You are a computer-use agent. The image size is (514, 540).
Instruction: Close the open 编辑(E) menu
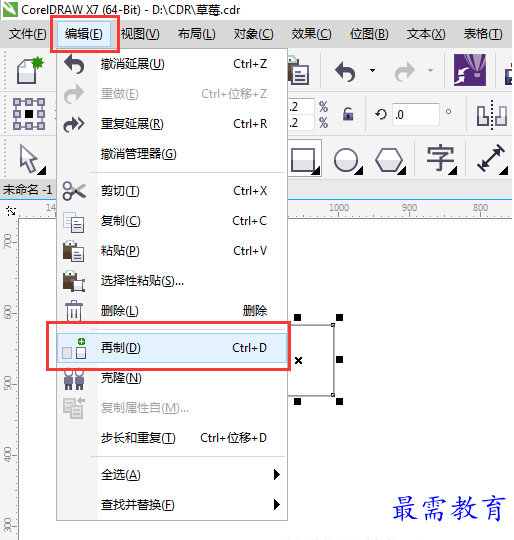[84, 34]
